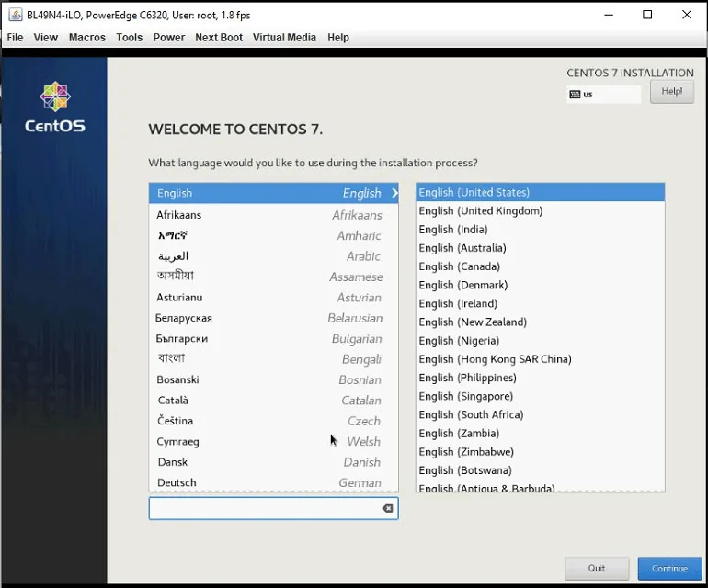Select English (New Zealand) locale
708x588 pixels.
(x=540, y=322)
